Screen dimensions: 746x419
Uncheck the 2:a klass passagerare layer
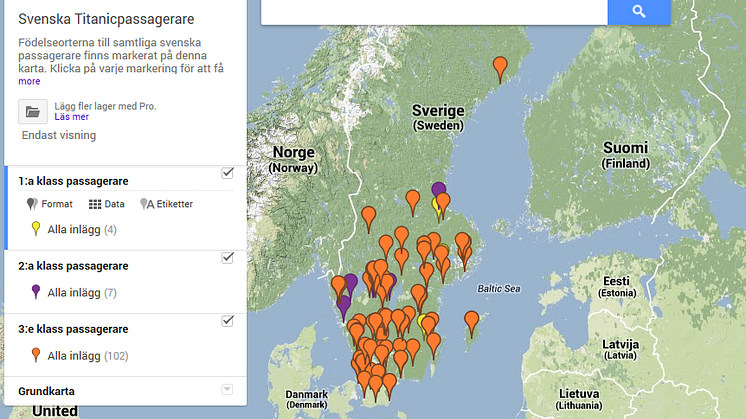227,258
